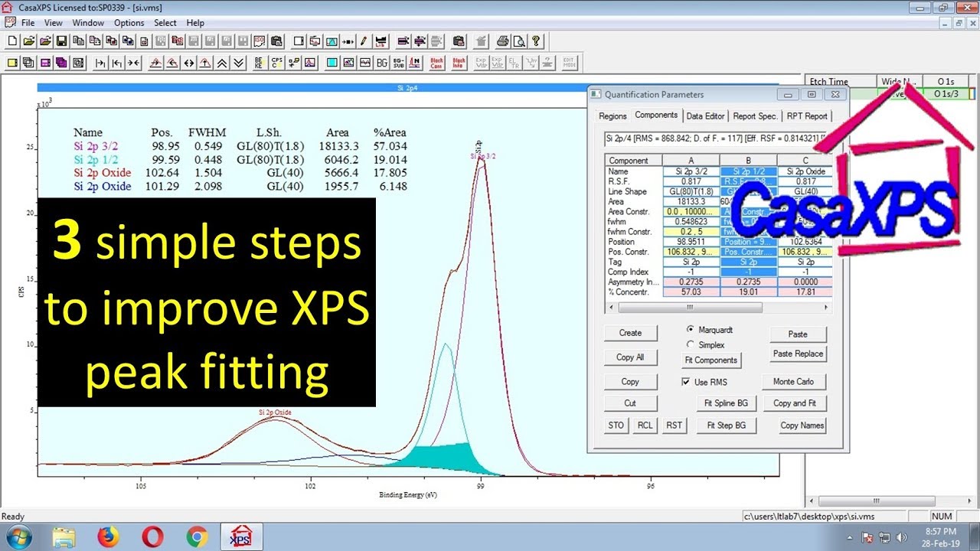Click the Black Info toolbar icon
980x551 pixels.
pyautogui.click(x=459, y=63)
